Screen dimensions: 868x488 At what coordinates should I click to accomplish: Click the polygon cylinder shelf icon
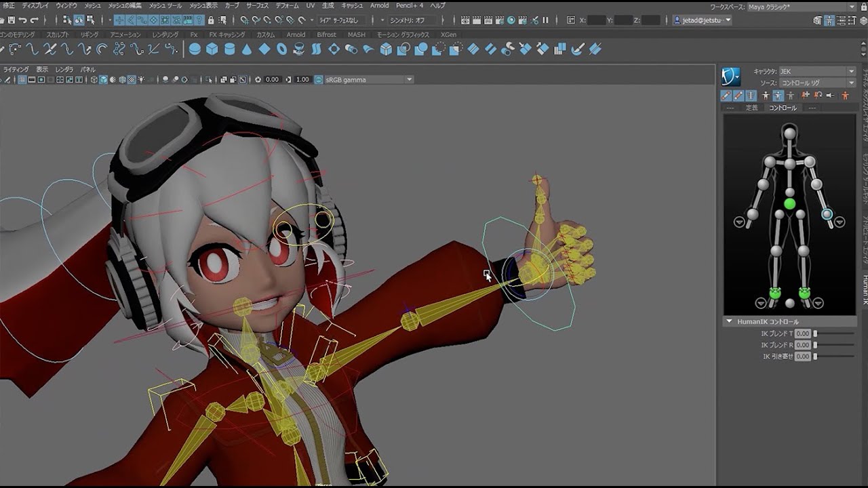pos(229,48)
